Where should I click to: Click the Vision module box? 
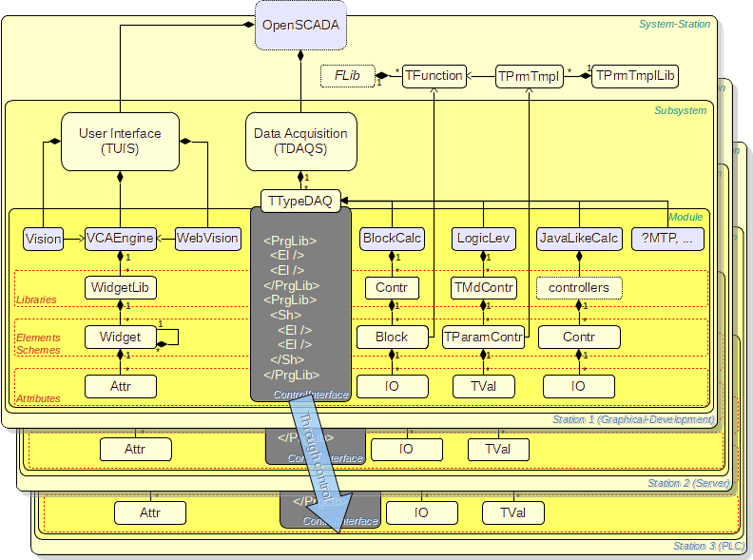click(x=43, y=239)
